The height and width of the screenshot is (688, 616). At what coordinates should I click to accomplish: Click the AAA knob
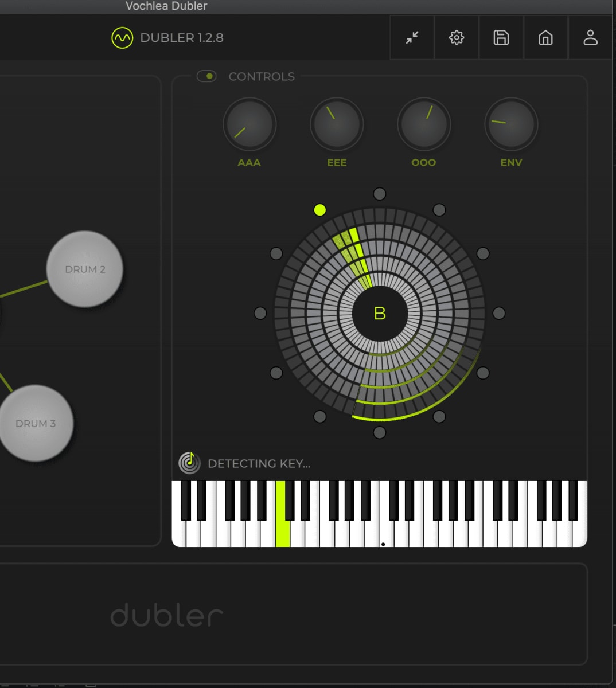[249, 124]
